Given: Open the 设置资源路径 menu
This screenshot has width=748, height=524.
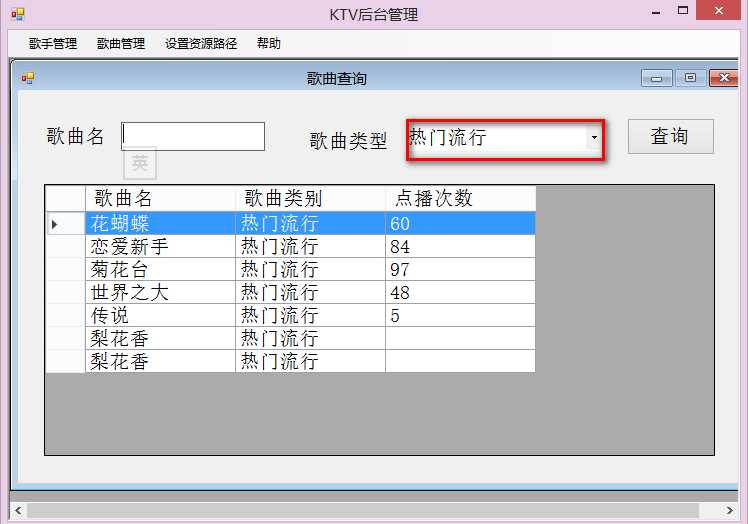Looking at the screenshot, I should tap(201, 43).
